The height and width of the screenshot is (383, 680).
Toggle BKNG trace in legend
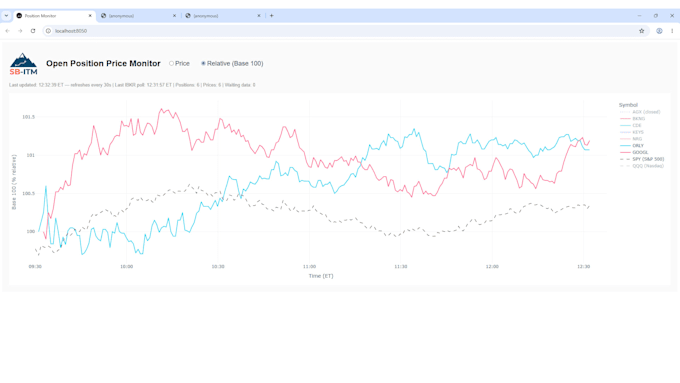click(x=633, y=119)
